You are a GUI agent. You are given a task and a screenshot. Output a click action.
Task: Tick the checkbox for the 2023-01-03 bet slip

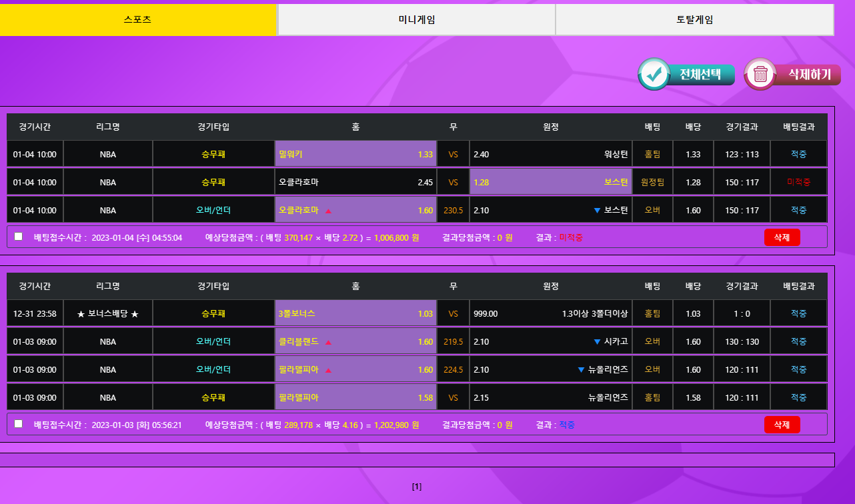(x=19, y=424)
